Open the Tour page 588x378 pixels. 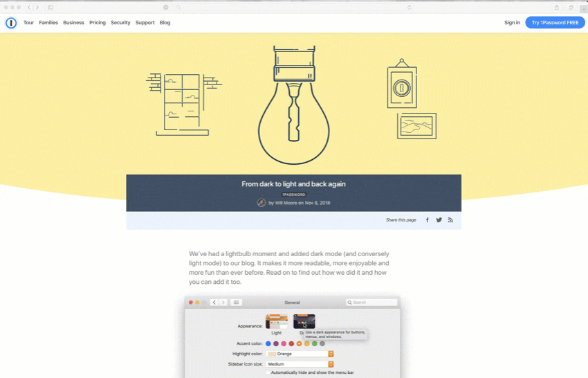click(28, 23)
